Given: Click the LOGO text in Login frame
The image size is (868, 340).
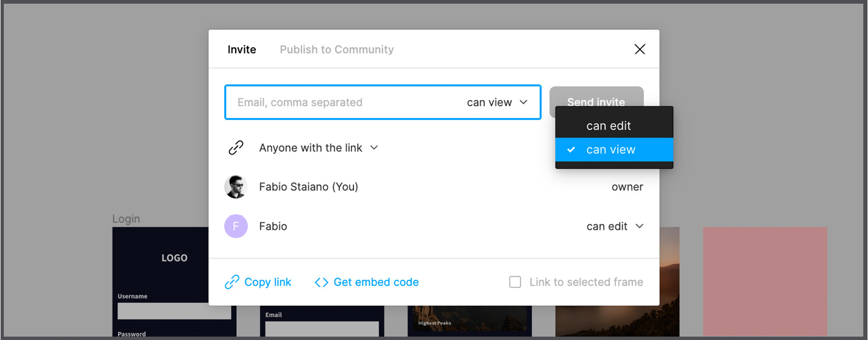Looking at the screenshot, I should [174, 258].
